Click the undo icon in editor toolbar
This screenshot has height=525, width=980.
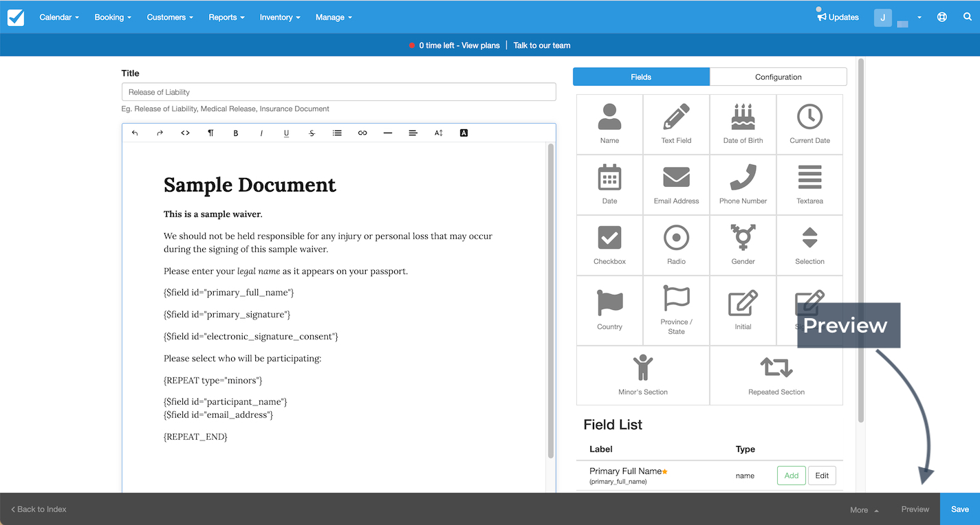pyautogui.click(x=135, y=133)
